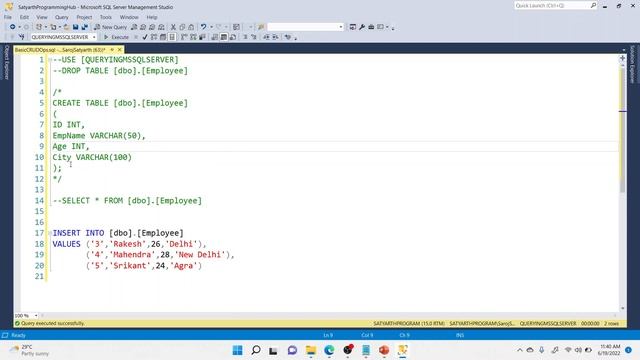
Task: Open the New Project dropdown arrow
Action: point(46,27)
